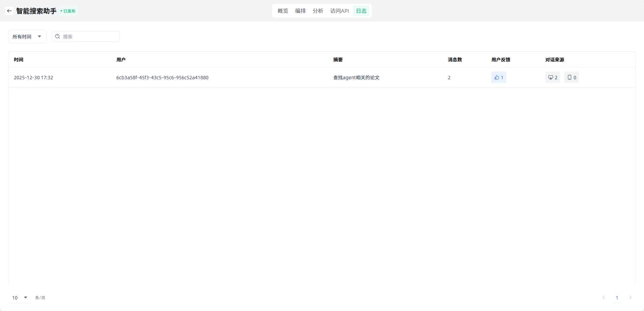644x311 pixels.
Task: Switch to the 概览 tab
Action: (x=283, y=11)
